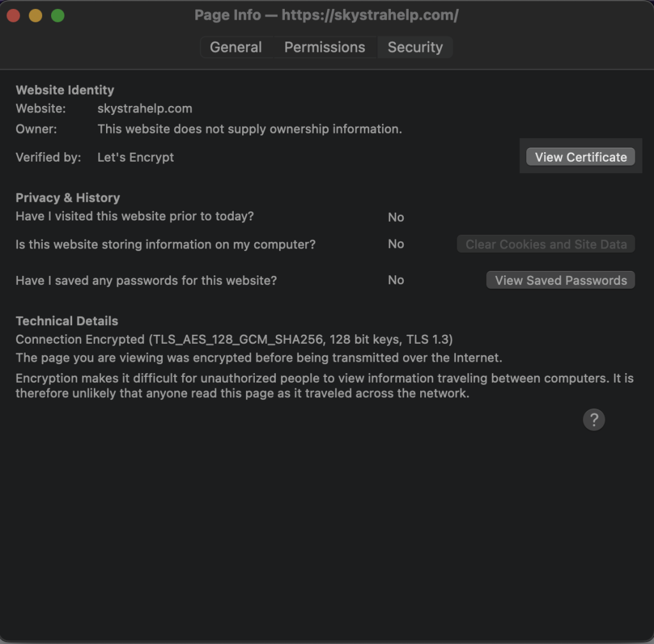Click the View Certificate button
Screen dimensions: 654x644
581,157
